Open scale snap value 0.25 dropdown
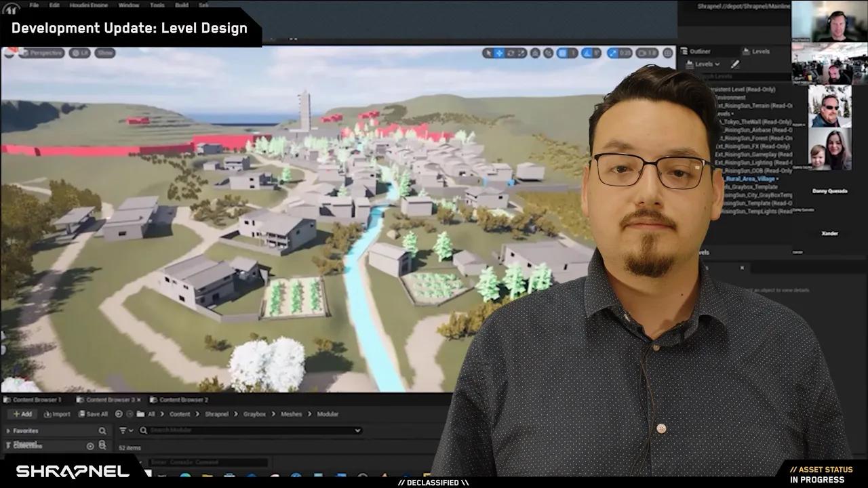The image size is (868, 488). coord(625,53)
